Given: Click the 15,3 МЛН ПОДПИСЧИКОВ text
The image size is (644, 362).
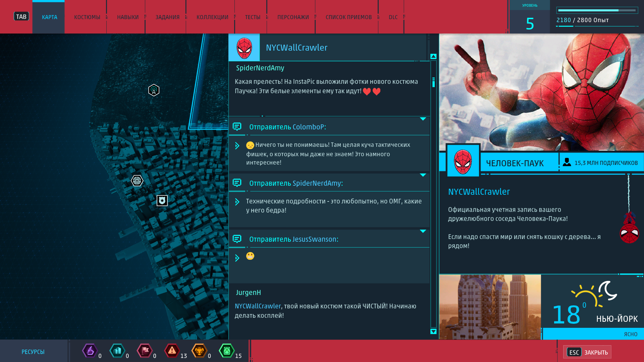Looking at the screenshot, I should 606,163.
